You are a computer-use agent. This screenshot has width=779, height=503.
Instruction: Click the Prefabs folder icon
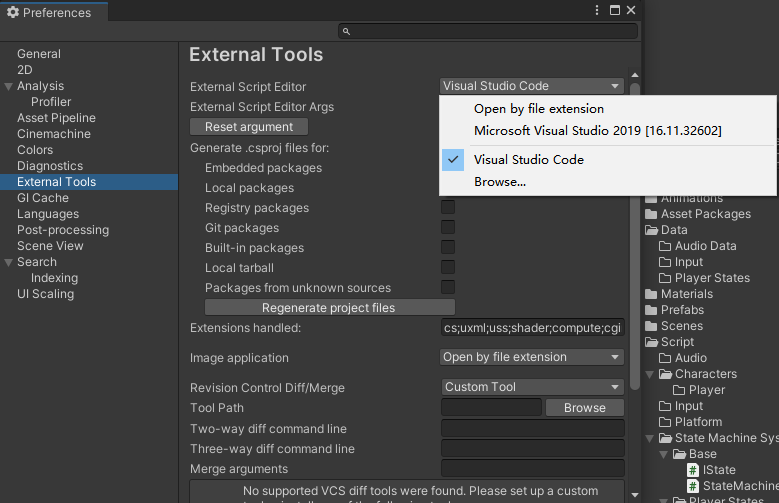coord(651,310)
